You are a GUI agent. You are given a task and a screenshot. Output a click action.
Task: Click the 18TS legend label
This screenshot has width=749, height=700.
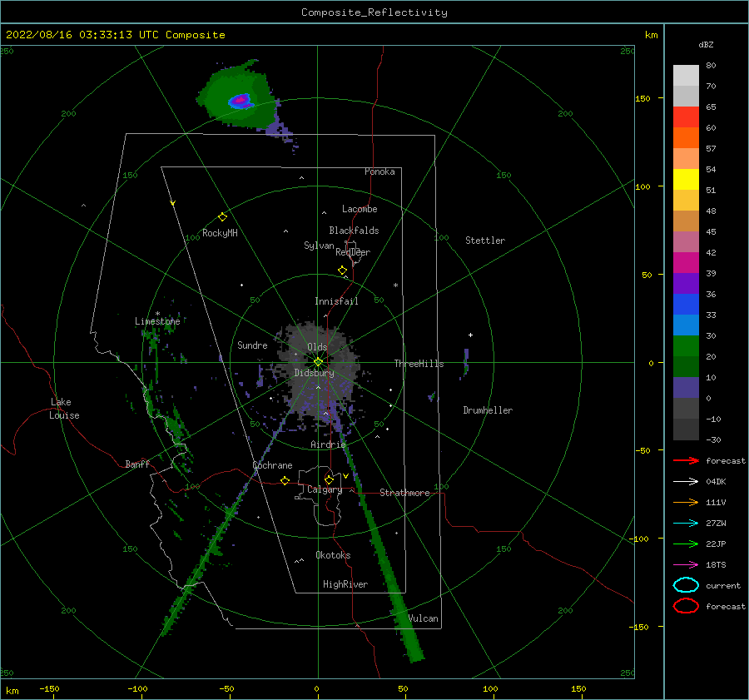pyautogui.click(x=716, y=565)
